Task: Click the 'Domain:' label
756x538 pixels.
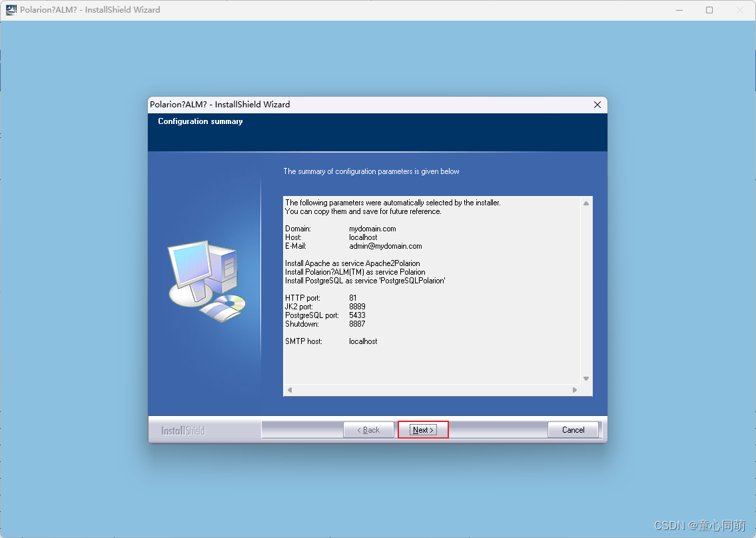Action: 298,229
